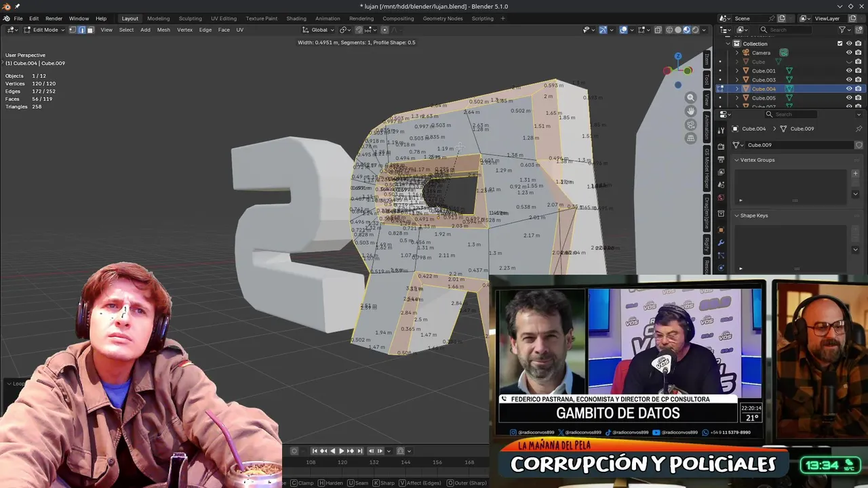The width and height of the screenshot is (868, 488).
Task: Open viewport shading options dropdown
Action: click(x=704, y=30)
